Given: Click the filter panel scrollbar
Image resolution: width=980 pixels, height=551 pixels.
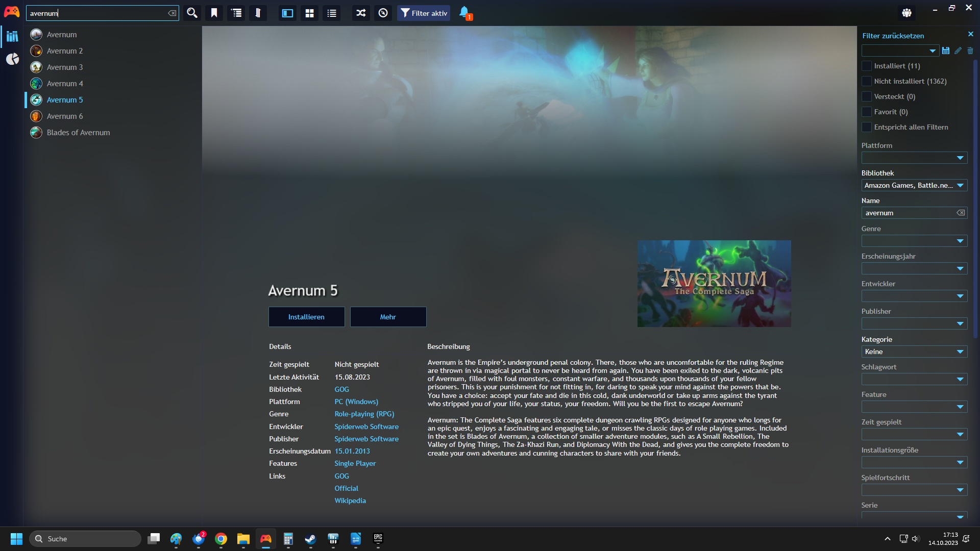Looking at the screenshot, I should 975,199.
